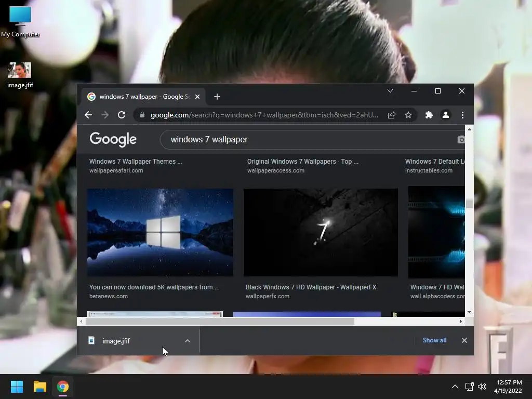The width and height of the screenshot is (532, 399).
Task: Close the windows 7 wallpaper tab
Action: click(x=197, y=97)
